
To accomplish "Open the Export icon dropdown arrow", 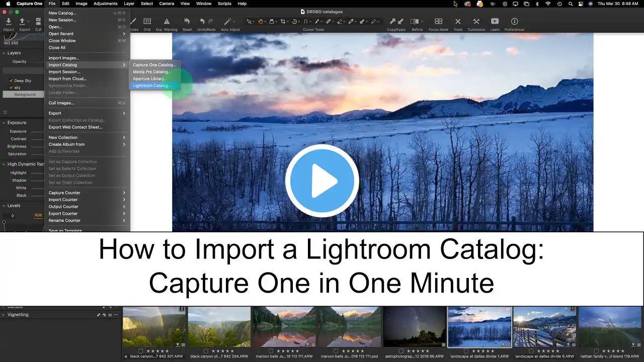I will click(29, 22).
